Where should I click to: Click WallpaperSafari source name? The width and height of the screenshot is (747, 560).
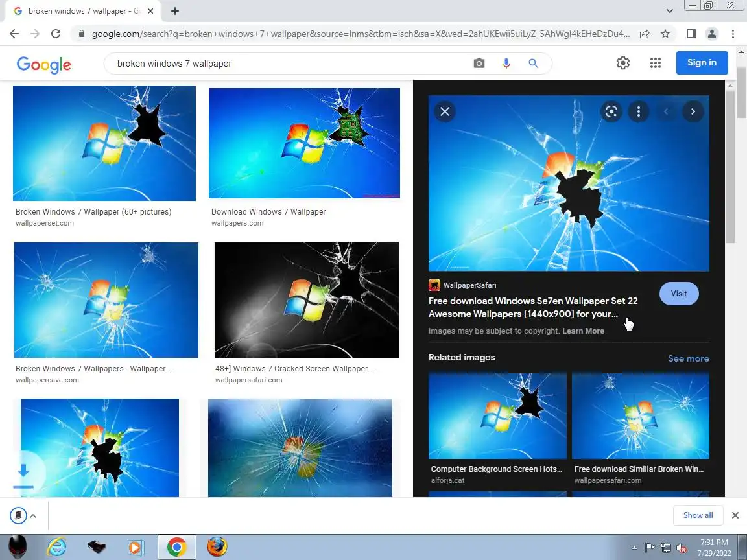click(x=469, y=285)
